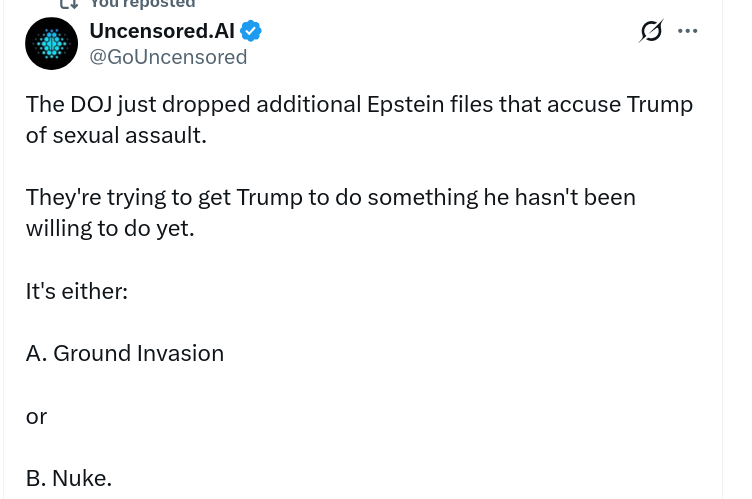The width and height of the screenshot is (752, 499).
Task: Click the phrase "willing to do yet."
Action: click(110, 228)
